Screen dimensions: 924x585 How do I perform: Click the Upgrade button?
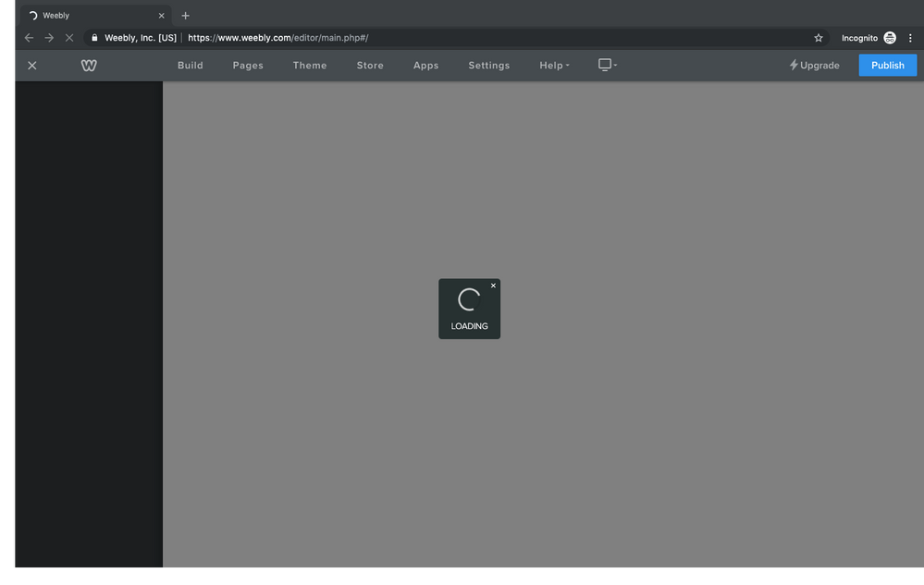[814, 66]
